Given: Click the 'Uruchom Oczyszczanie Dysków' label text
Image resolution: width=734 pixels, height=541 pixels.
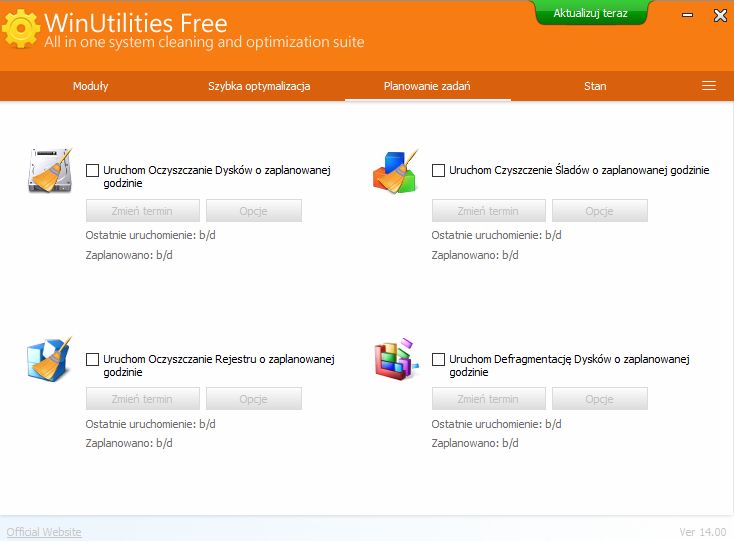Looking at the screenshot, I should tap(217, 176).
